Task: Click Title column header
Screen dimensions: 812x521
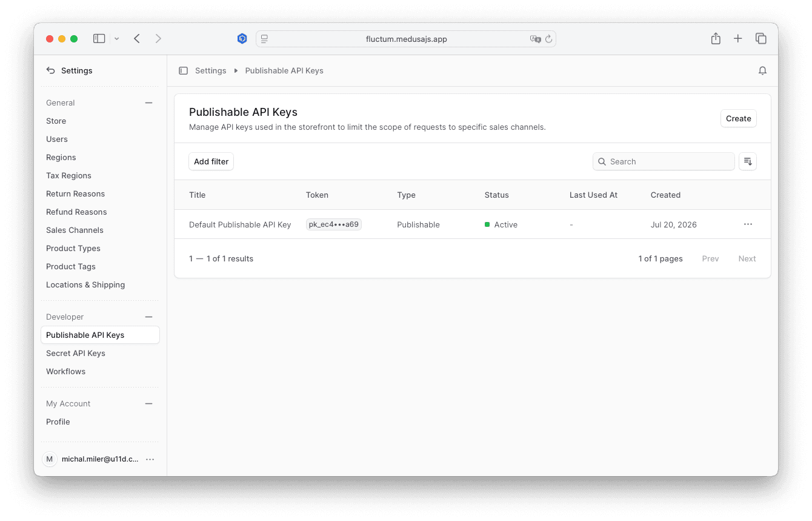Action: pos(197,195)
